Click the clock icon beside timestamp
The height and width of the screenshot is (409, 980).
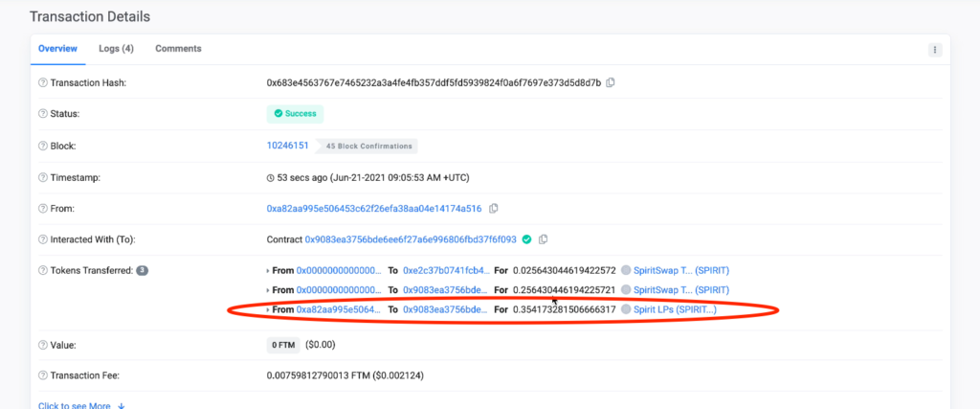270,177
